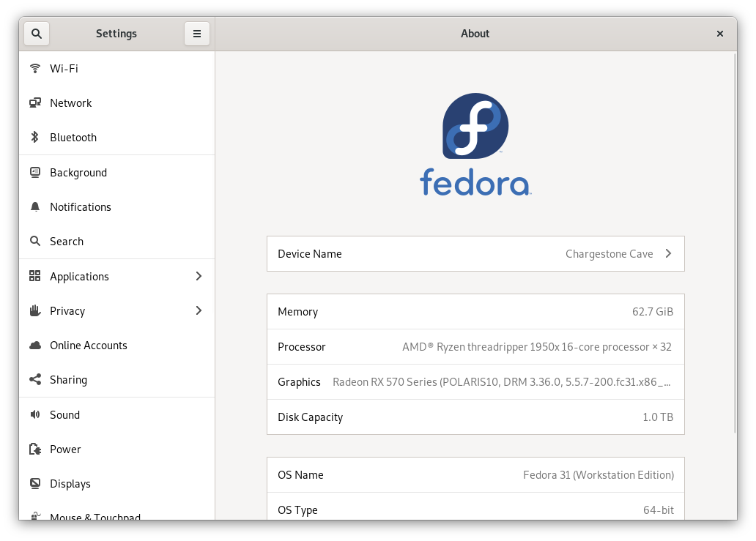756x541 pixels.
Task: Go to Sound settings label
Action: [64, 415]
